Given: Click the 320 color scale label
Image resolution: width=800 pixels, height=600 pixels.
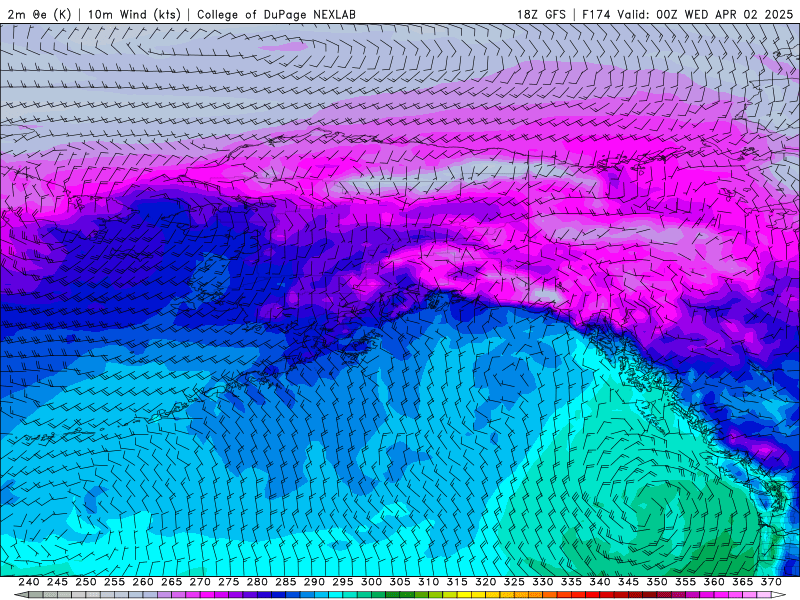Looking at the screenshot, I should (486, 582).
